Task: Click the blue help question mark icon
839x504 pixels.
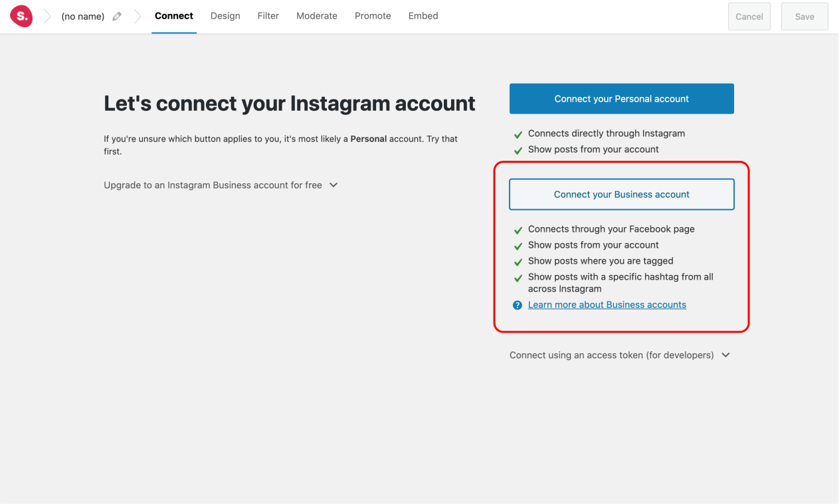Action: pyautogui.click(x=517, y=305)
